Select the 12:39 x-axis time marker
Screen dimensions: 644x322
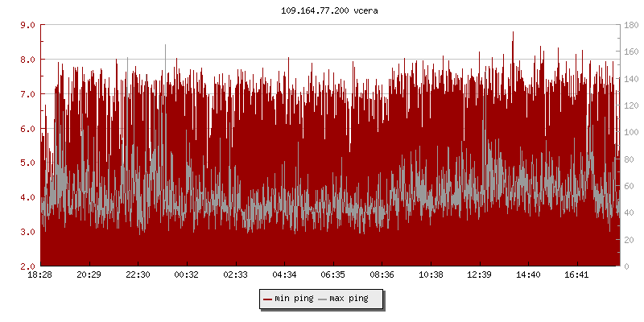[x=480, y=275]
